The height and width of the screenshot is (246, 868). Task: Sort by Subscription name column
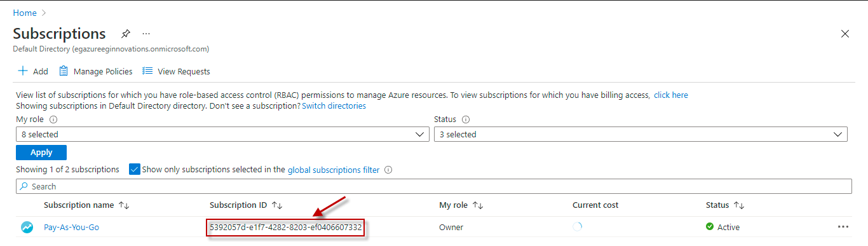pyautogui.click(x=86, y=205)
